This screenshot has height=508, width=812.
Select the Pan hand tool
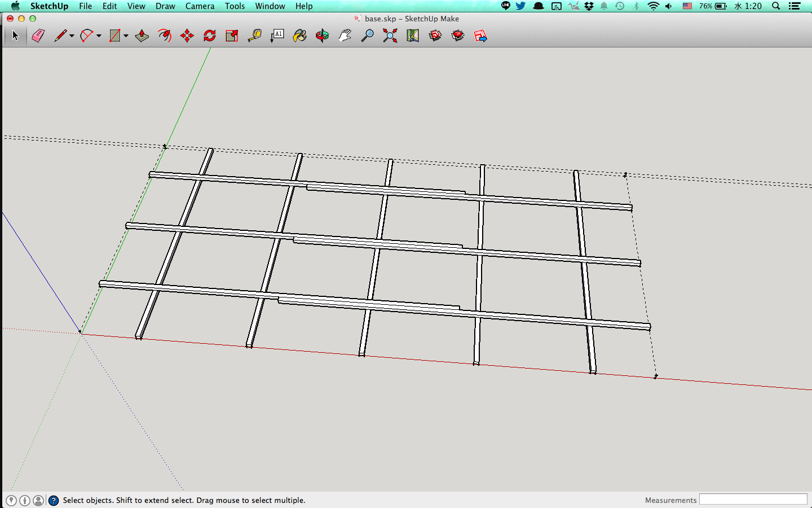[x=345, y=36]
